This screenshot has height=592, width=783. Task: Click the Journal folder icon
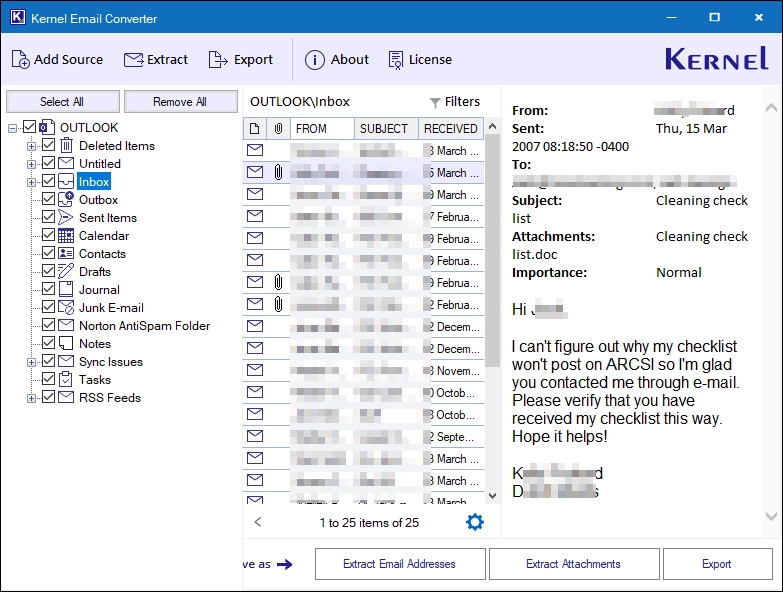point(66,289)
